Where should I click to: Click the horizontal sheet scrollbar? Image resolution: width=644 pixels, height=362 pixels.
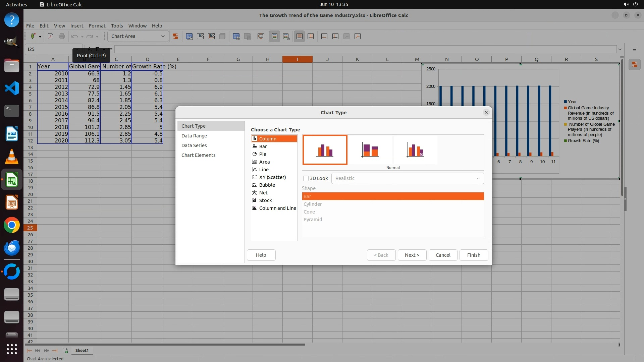pyautogui.click(x=165, y=344)
